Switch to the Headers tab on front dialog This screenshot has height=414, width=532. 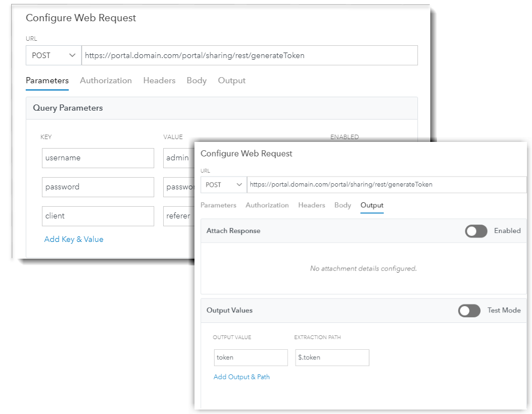coord(312,205)
